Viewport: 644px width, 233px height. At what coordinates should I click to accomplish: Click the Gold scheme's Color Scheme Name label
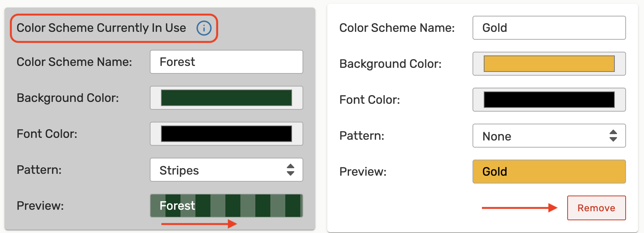click(x=397, y=28)
